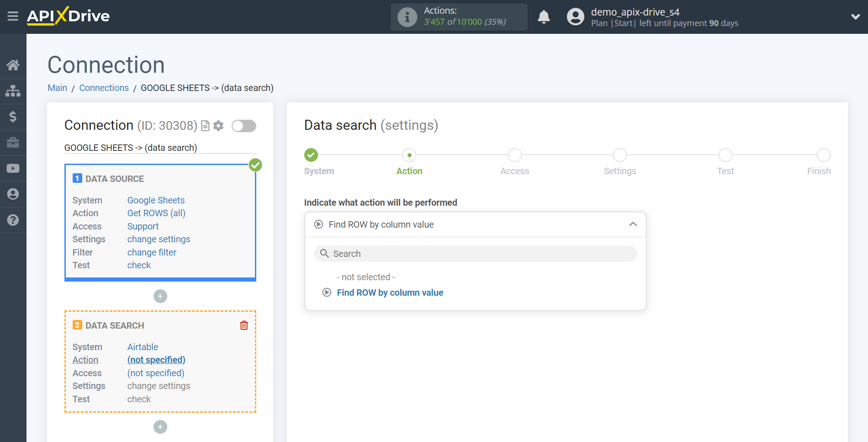Click the demo_apix-drive_s4 username
Image resolution: width=868 pixels, height=442 pixels.
(635, 12)
